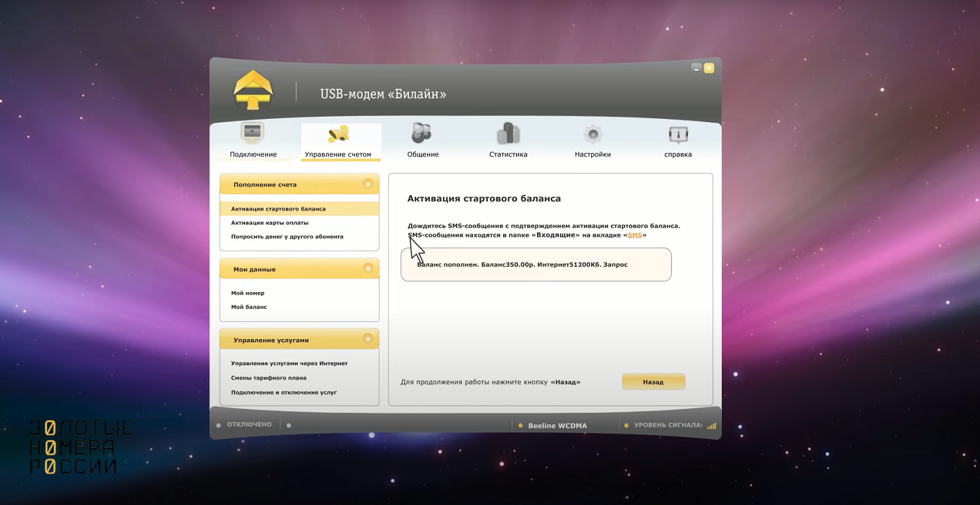Viewport: 980px width, 505px height.
Task: Click the Активация стартового баланса heading
Action: click(x=484, y=199)
